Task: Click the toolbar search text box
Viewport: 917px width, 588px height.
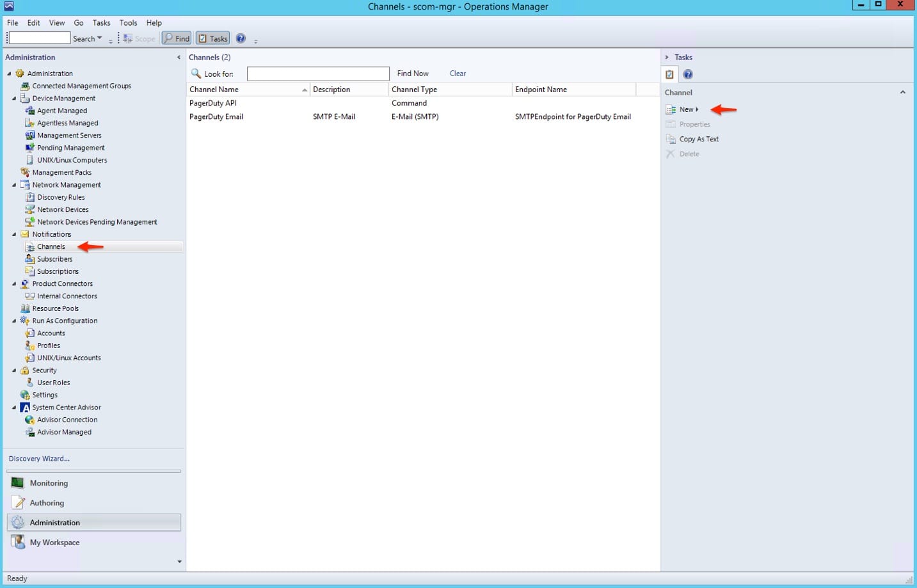Action: (x=39, y=38)
